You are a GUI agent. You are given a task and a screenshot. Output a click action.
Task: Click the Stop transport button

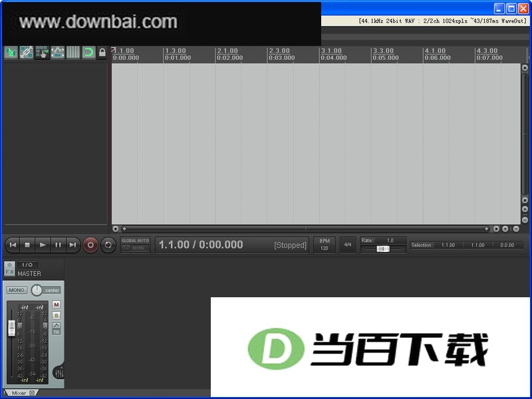click(x=27, y=245)
